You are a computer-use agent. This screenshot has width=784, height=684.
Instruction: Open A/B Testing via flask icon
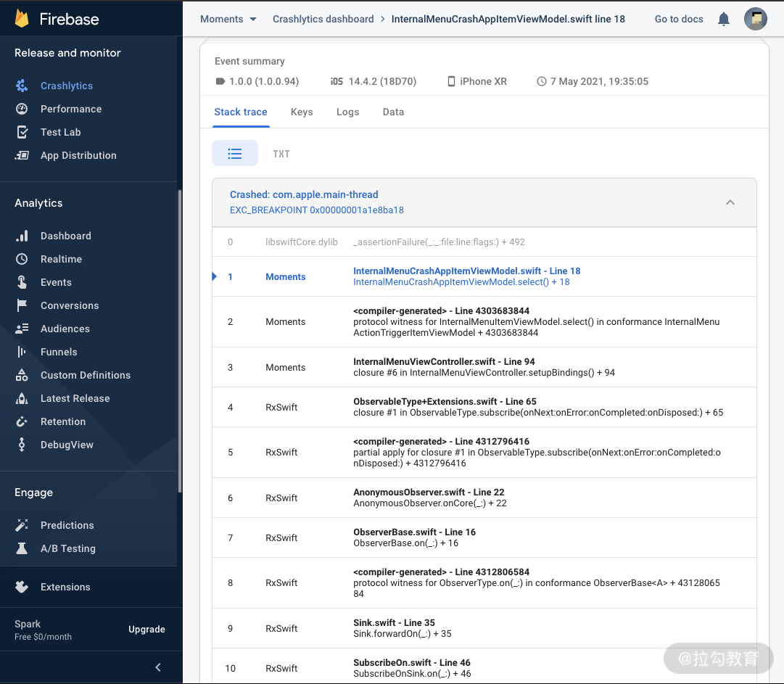pyautogui.click(x=22, y=548)
